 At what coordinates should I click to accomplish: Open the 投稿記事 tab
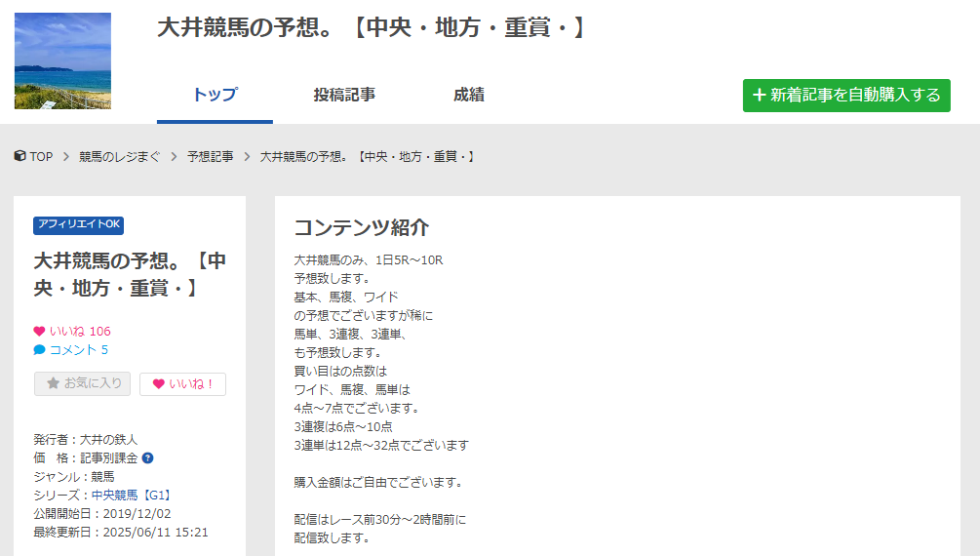point(344,95)
